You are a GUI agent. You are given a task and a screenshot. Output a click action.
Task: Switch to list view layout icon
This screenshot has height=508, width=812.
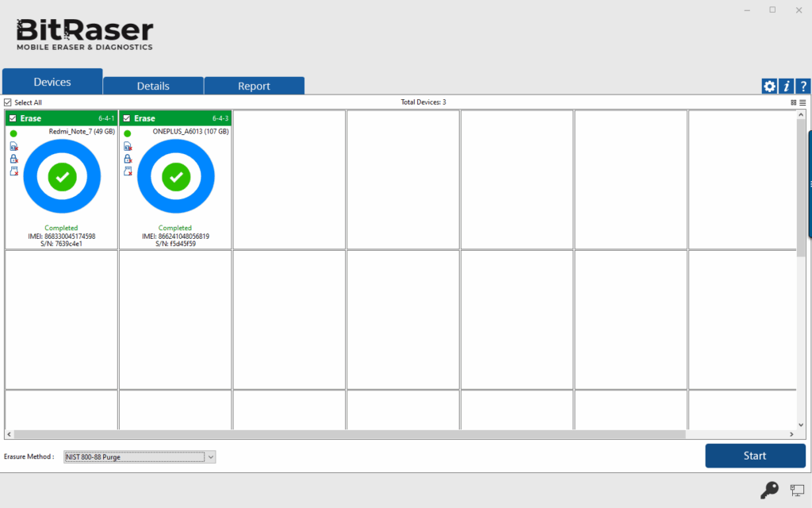[x=802, y=102]
